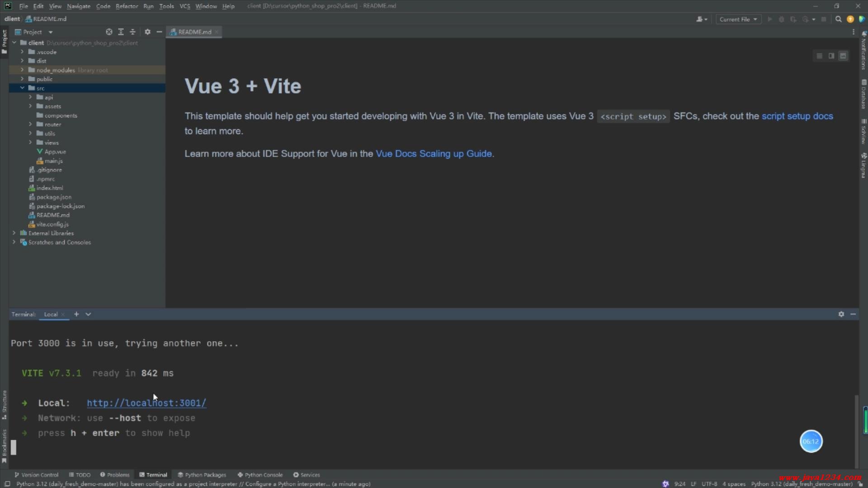Hide the terminal tool window
Screen dimensions: 868x488
(853, 314)
